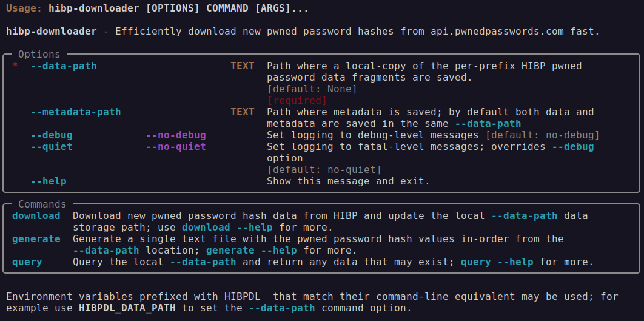Click api.pwnedpasswords.com in the description line
Screen dimensions: 644x321
[x=497, y=31]
